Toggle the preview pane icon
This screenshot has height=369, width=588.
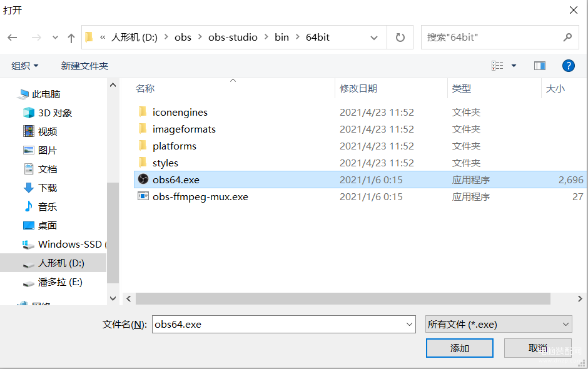(x=540, y=66)
